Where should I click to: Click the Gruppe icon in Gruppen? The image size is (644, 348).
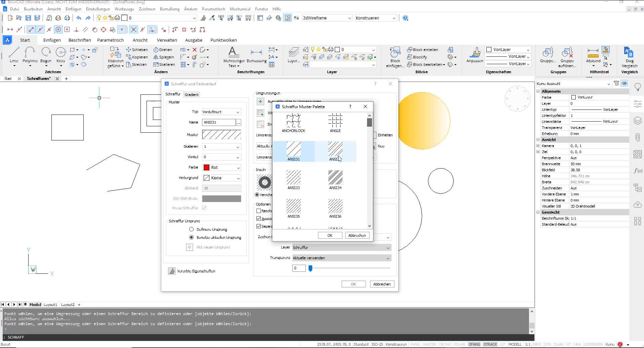click(x=548, y=55)
